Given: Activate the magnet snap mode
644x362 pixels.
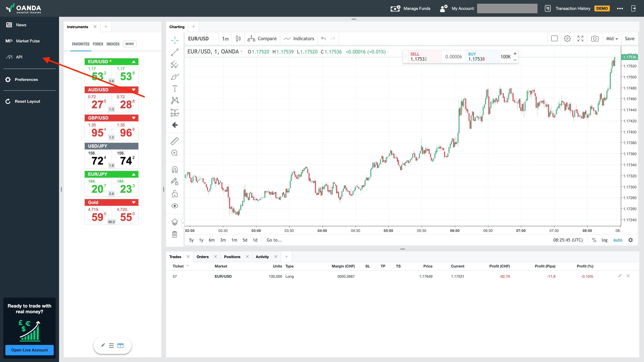Looking at the screenshot, I should coord(174,169).
